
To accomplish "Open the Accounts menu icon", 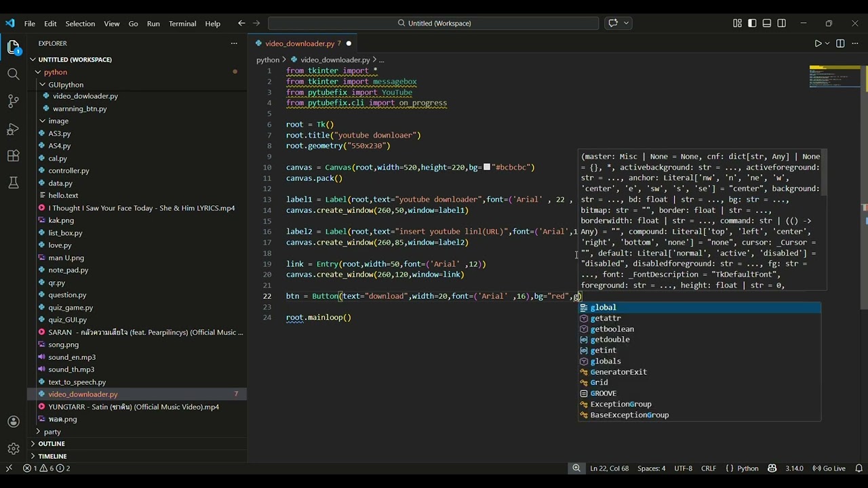I will 14,422.
